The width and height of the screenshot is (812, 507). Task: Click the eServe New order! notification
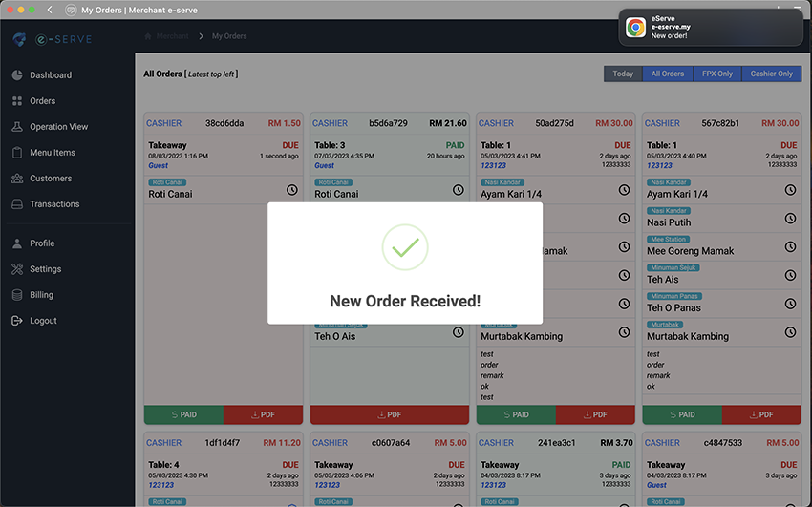click(711, 28)
